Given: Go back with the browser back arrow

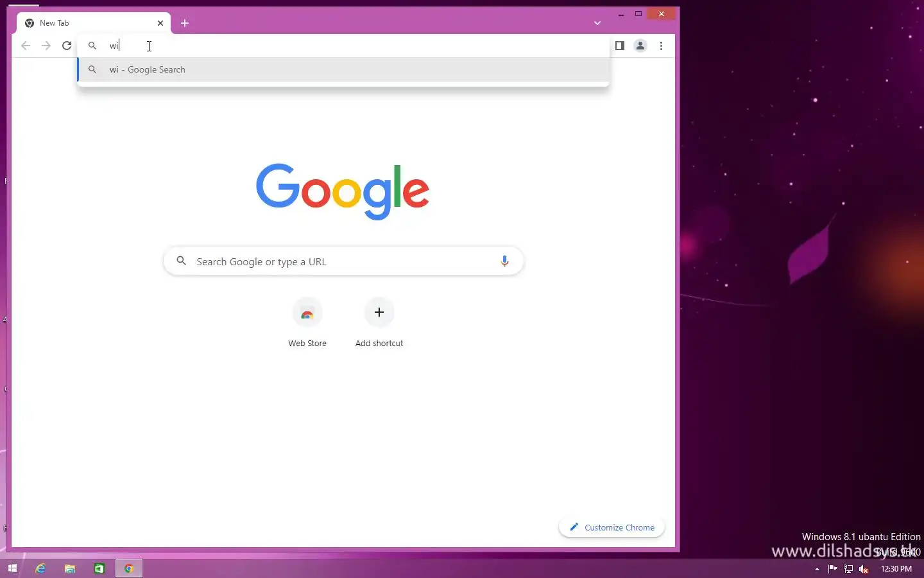Looking at the screenshot, I should [x=26, y=46].
